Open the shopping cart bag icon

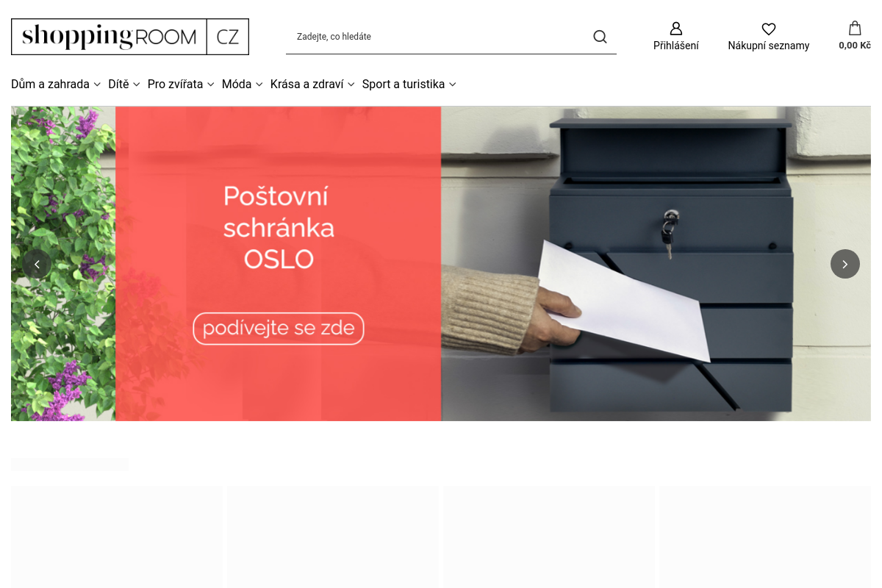(855, 28)
